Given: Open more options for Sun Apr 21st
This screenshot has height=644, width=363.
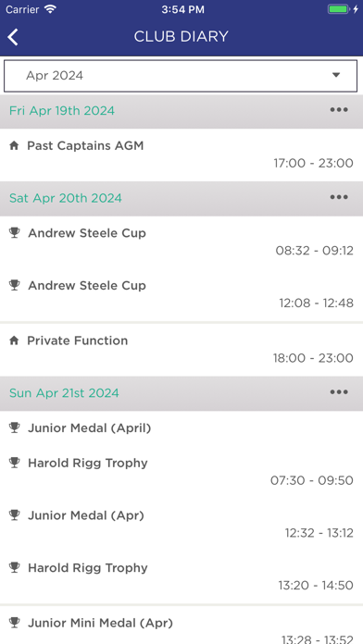Looking at the screenshot, I should (339, 392).
